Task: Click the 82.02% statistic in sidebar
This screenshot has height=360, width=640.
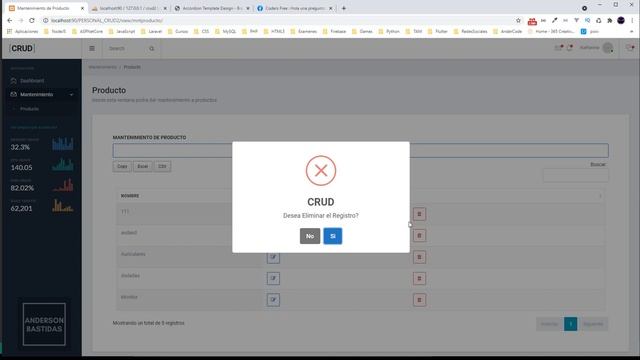Action: pyautogui.click(x=22, y=188)
